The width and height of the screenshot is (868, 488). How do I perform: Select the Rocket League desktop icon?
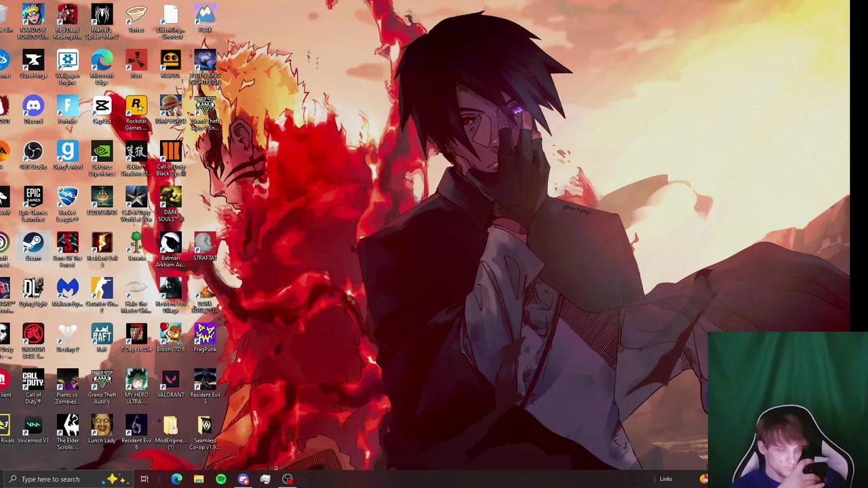coord(67,203)
